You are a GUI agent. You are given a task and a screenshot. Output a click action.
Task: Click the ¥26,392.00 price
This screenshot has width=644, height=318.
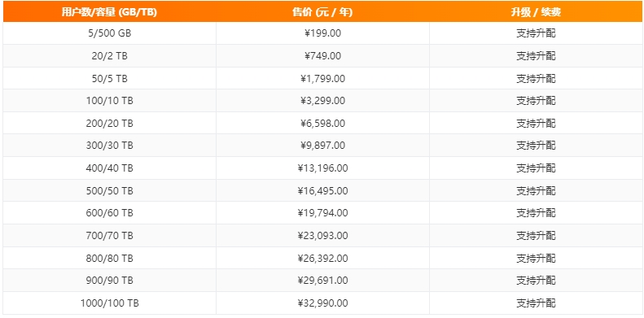[x=322, y=259]
